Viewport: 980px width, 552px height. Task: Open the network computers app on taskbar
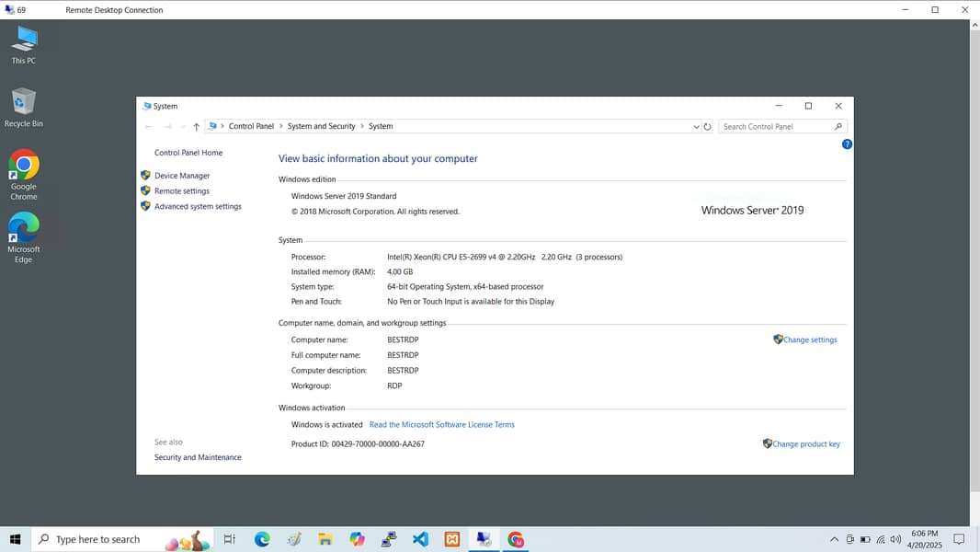(x=389, y=539)
